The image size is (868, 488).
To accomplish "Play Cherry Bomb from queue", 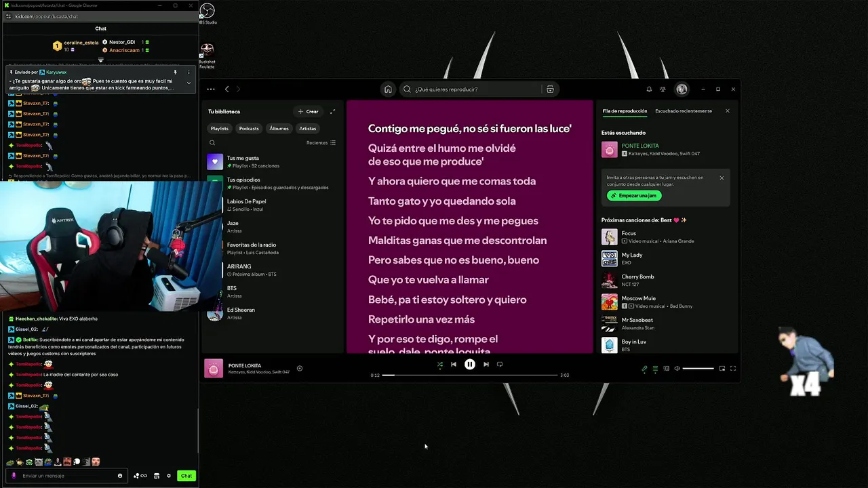I will coord(665,280).
